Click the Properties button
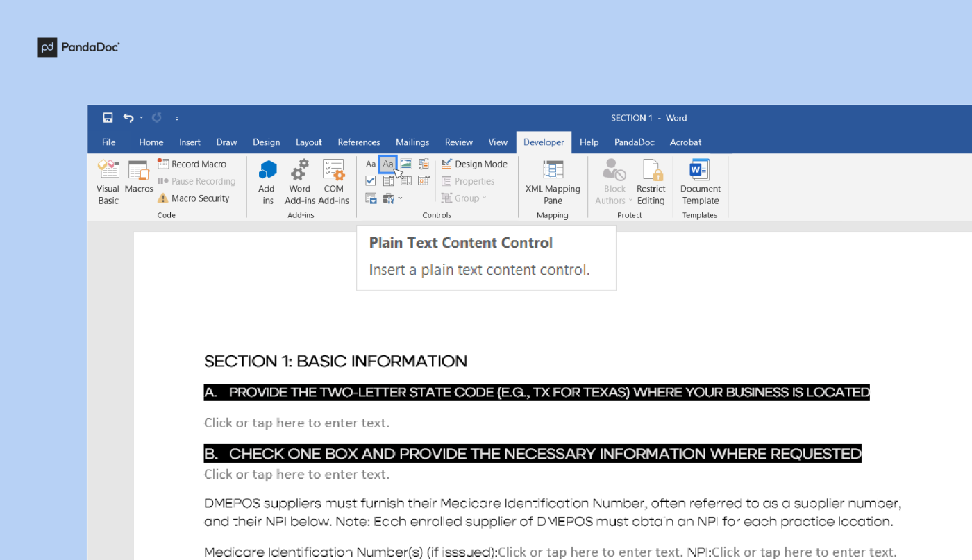This screenshot has width=972, height=560. click(x=468, y=181)
